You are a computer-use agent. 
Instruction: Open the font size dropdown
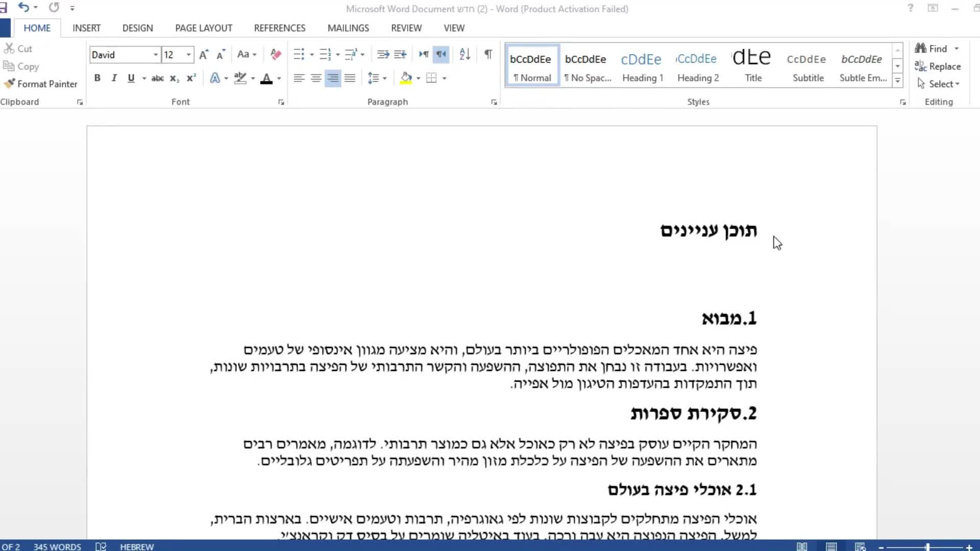pos(188,55)
